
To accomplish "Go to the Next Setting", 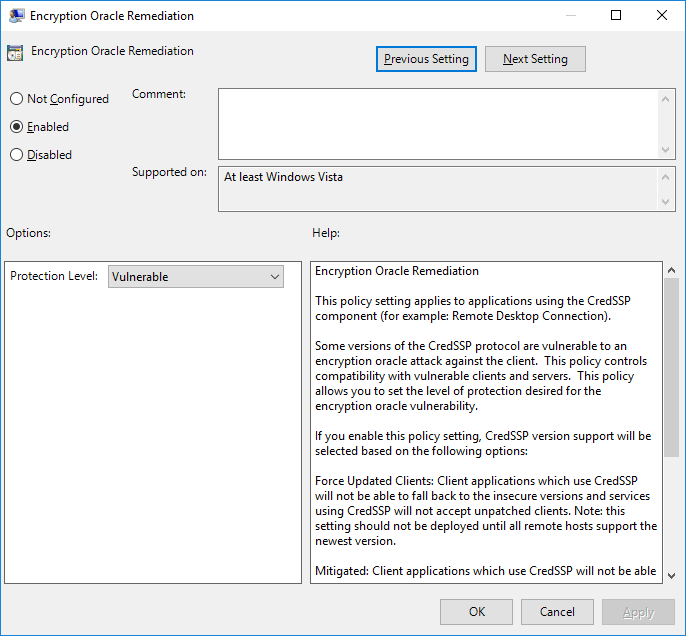I will pos(535,59).
